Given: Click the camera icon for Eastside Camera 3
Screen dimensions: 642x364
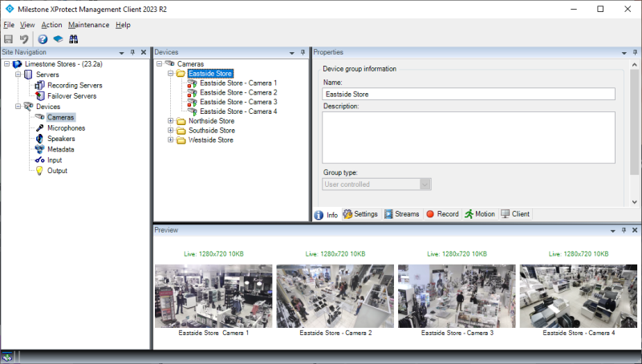Looking at the screenshot, I should [x=192, y=102].
